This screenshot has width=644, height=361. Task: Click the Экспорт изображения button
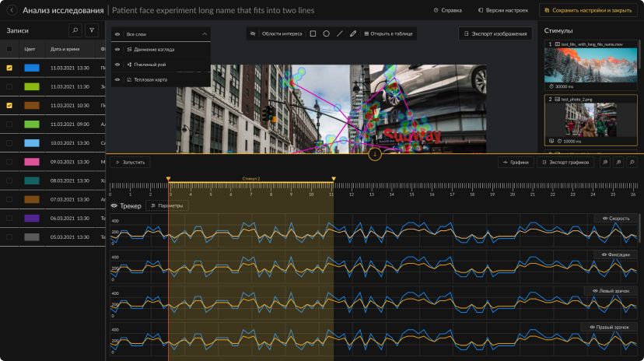click(x=495, y=33)
